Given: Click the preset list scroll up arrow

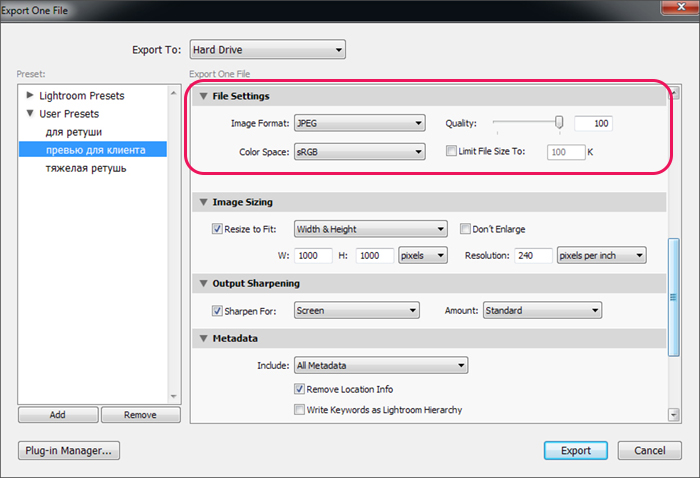Looking at the screenshot, I should 174,93.
